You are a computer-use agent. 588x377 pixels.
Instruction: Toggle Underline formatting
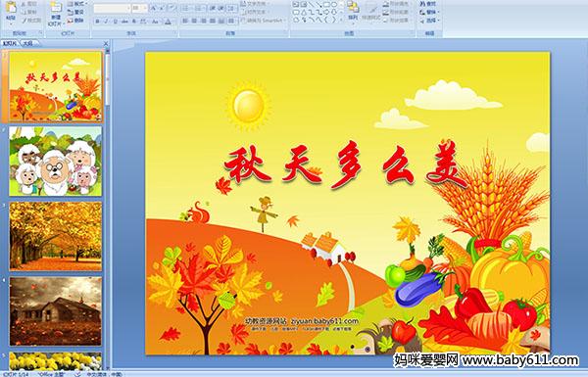tap(115, 22)
